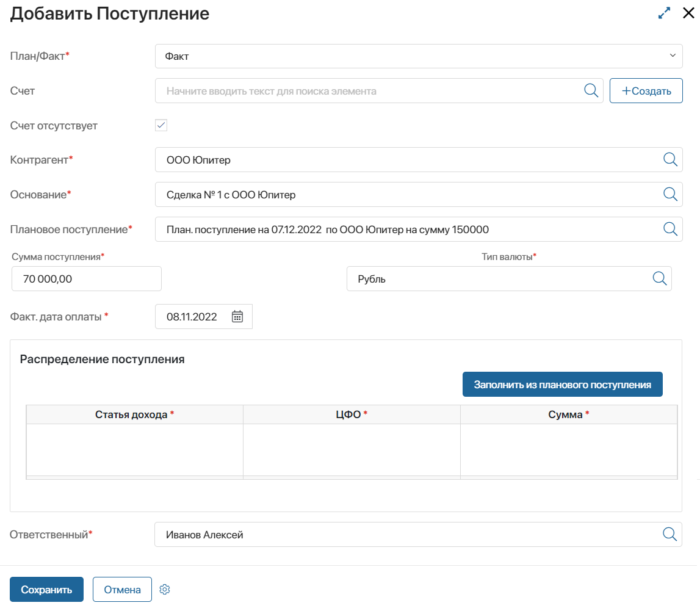Click magnifier icon in Ответственный field
Image resolution: width=700 pixels, height=611 pixels.
pos(669,534)
